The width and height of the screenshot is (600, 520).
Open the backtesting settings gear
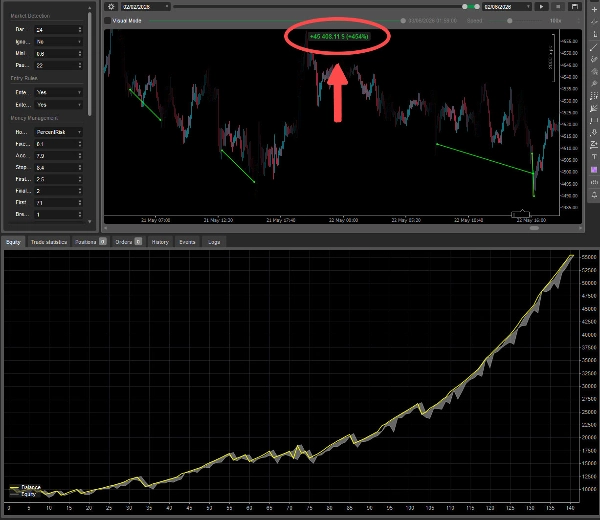click(111, 7)
